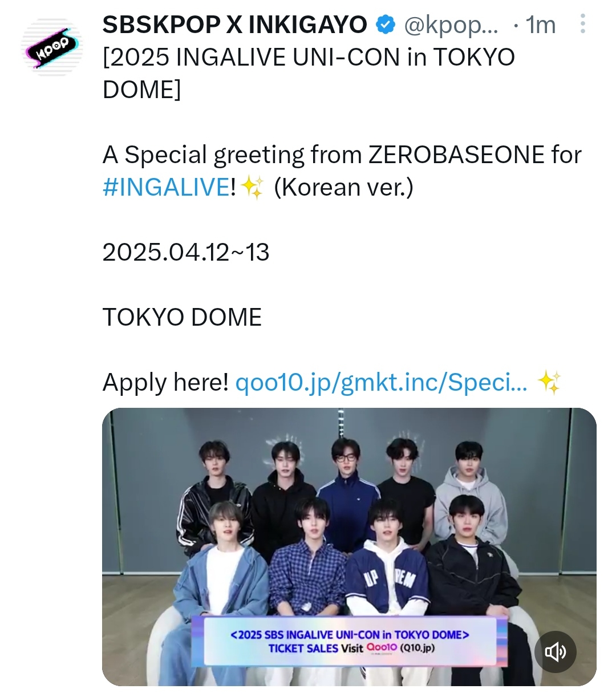
Task: Click the Qoo10 logo in the video banner
Action: click(382, 647)
